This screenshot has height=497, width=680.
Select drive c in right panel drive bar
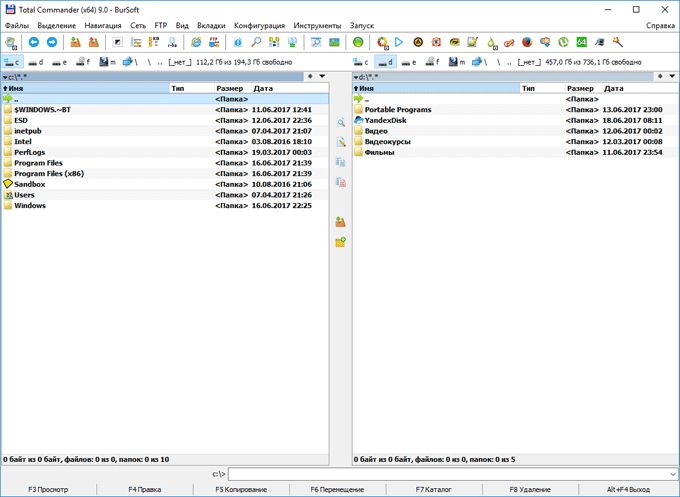[x=361, y=62]
